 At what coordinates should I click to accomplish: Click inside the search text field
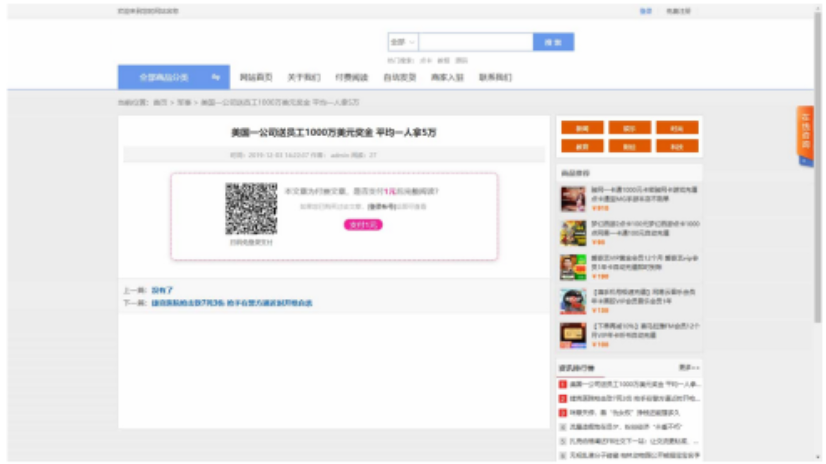point(475,42)
